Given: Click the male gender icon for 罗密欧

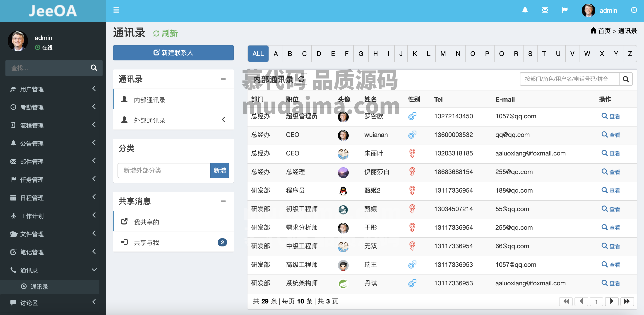Looking at the screenshot, I should coord(412,116).
